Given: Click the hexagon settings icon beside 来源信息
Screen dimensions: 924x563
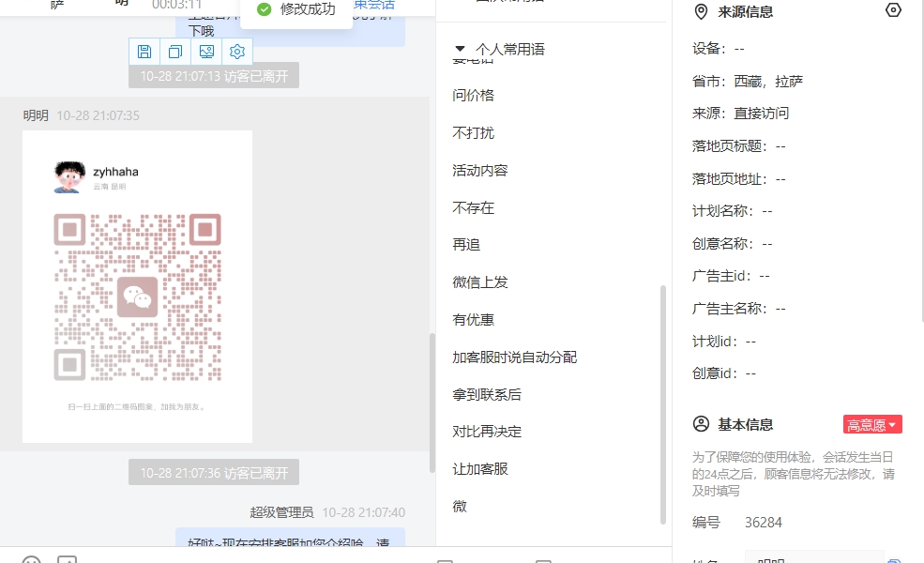Looking at the screenshot, I should 893,10.
